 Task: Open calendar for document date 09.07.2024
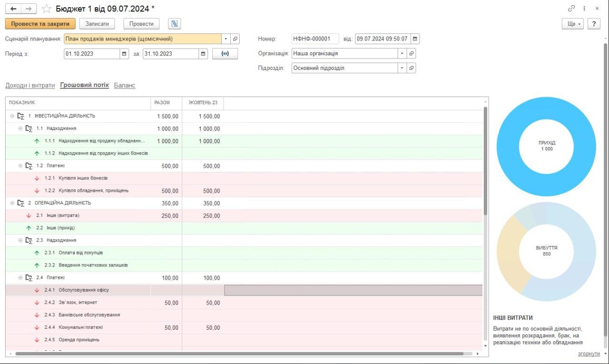pos(415,39)
